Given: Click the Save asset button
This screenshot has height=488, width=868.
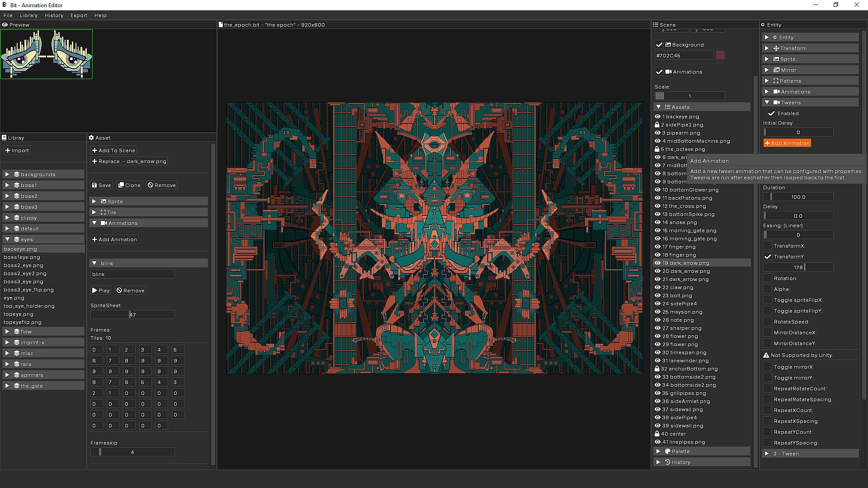Looking at the screenshot, I should [101, 185].
